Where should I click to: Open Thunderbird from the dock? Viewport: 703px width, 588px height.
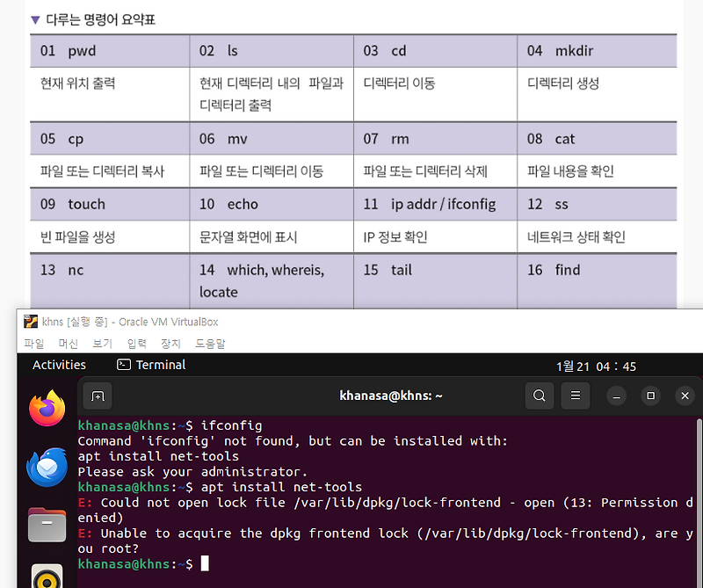46,467
